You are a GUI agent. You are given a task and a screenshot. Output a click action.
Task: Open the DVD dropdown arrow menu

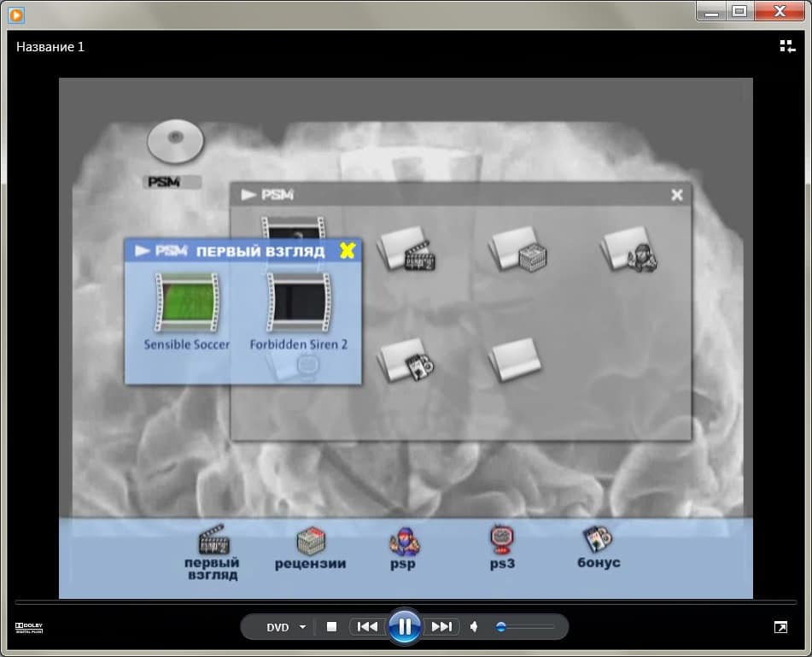point(303,627)
